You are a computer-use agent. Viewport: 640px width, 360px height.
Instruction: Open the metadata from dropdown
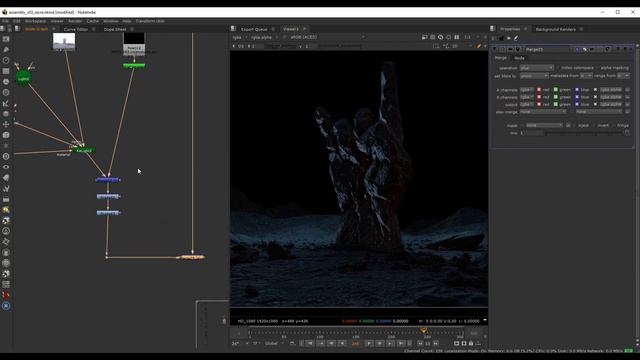586,76
